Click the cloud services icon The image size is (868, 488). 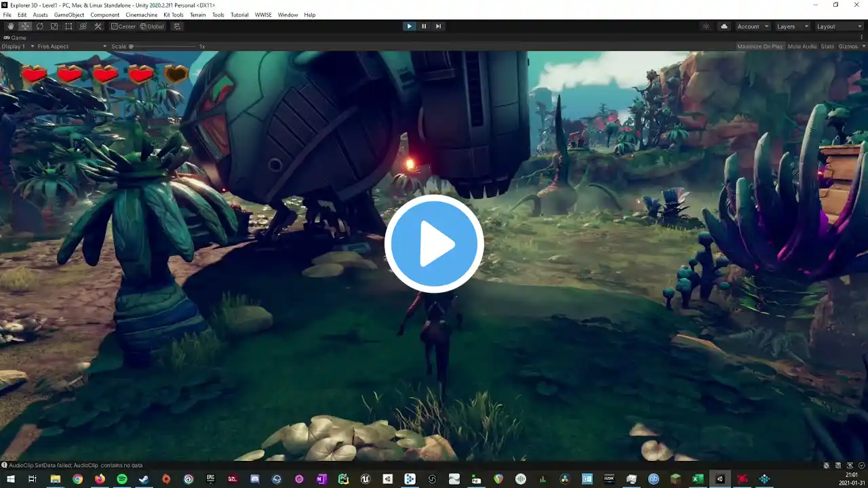tap(724, 26)
